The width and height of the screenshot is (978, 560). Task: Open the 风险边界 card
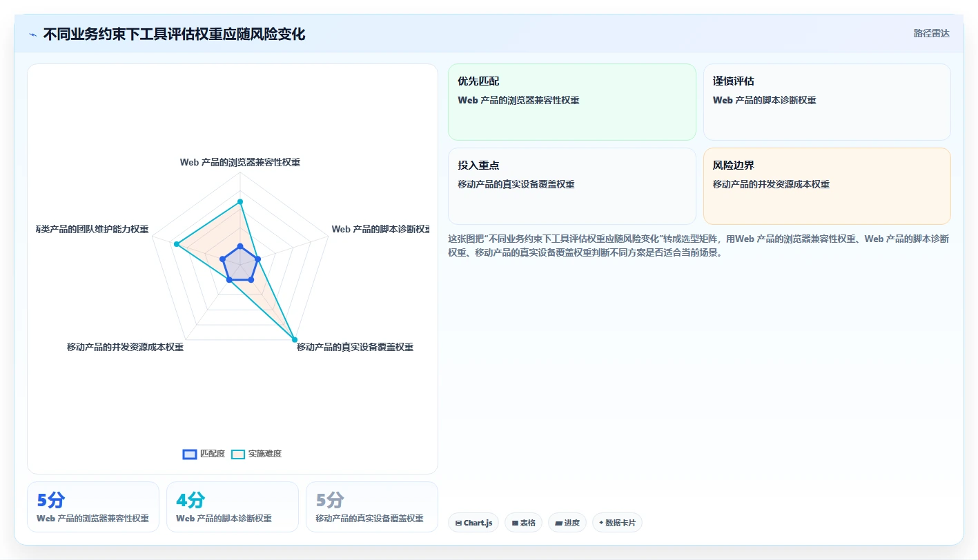pyautogui.click(x=827, y=186)
